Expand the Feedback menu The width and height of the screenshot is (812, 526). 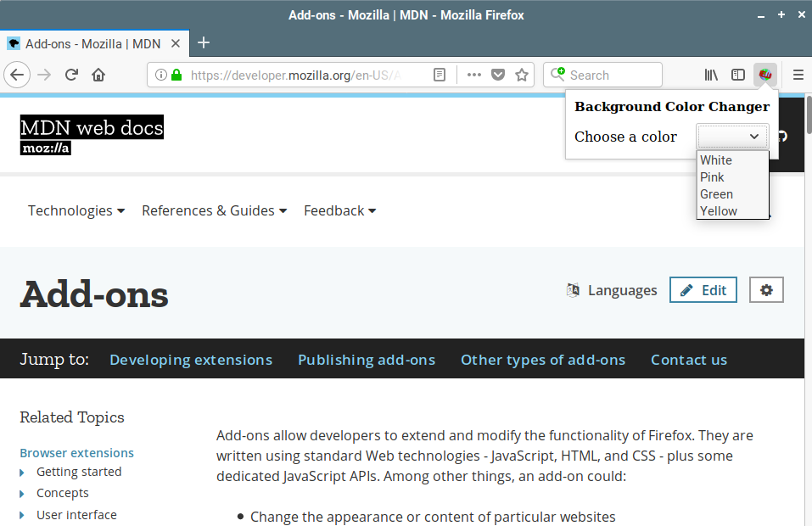tap(339, 210)
